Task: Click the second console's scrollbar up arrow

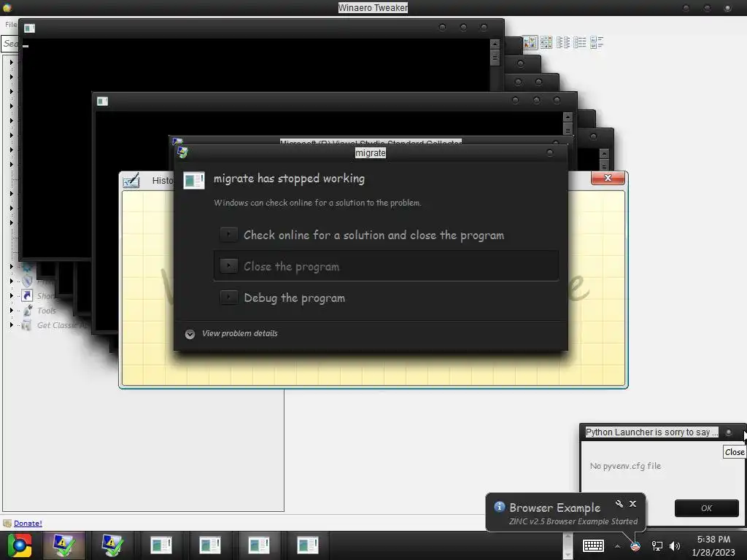Action: coord(568,116)
